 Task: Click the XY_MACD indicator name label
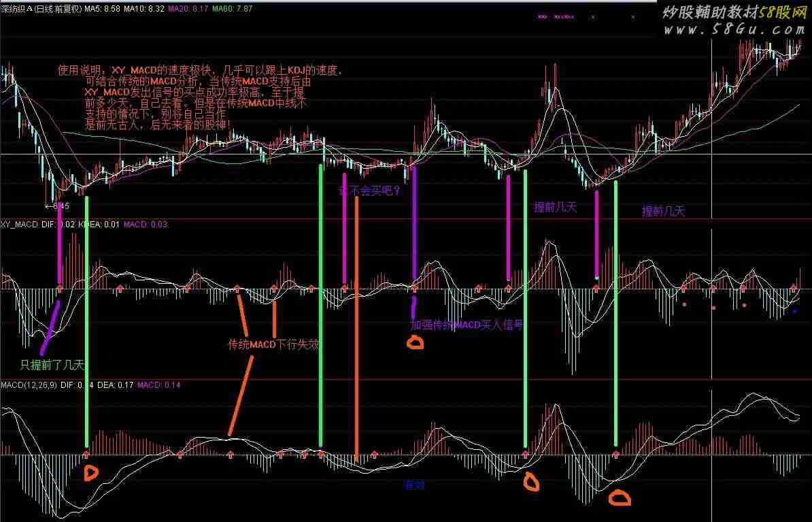point(19,225)
